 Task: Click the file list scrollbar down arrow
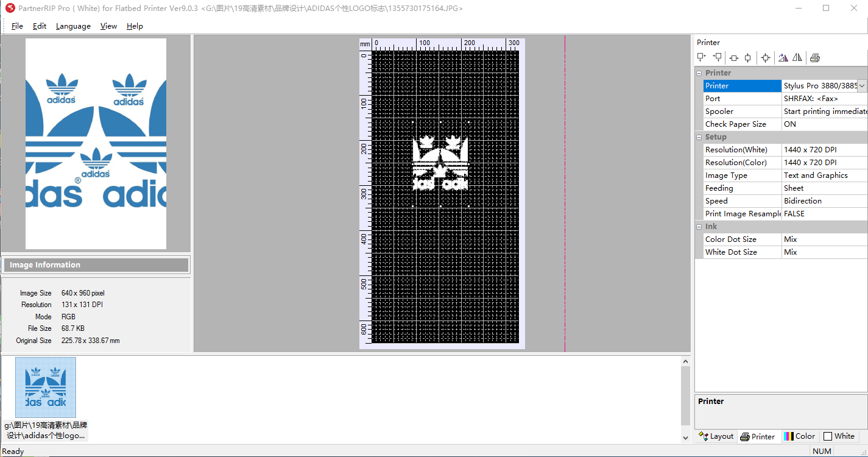point(685,438)
